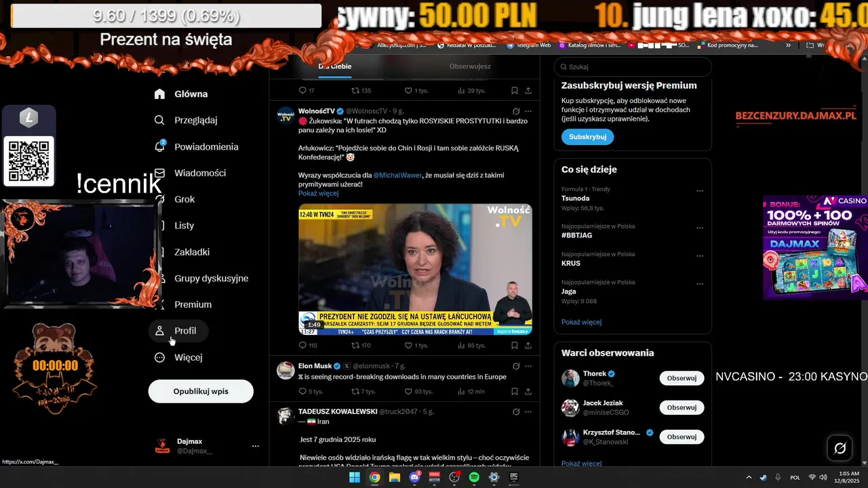868x488 pixels.
Task: Open the volume icon in system tray
Action: pyautogui.click(x=823, y=477)
